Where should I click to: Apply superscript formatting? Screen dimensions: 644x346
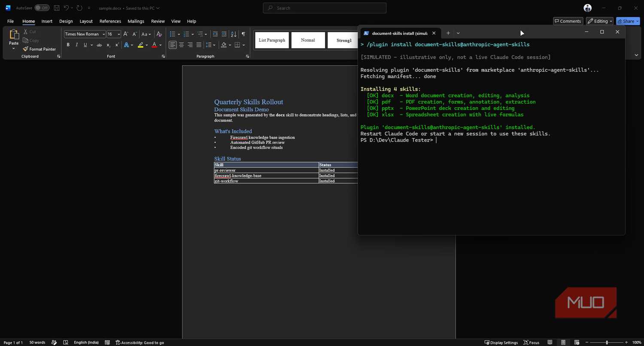point(117,45)
